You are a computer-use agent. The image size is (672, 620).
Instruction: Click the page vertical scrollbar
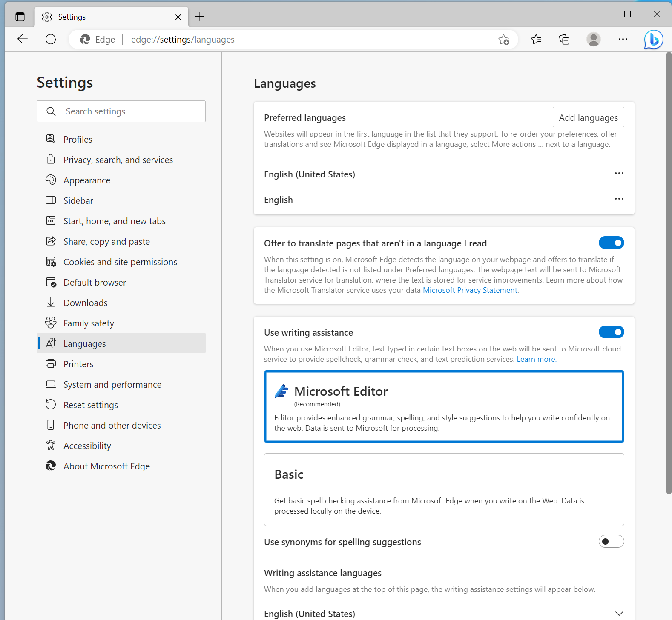pos(669,272)
